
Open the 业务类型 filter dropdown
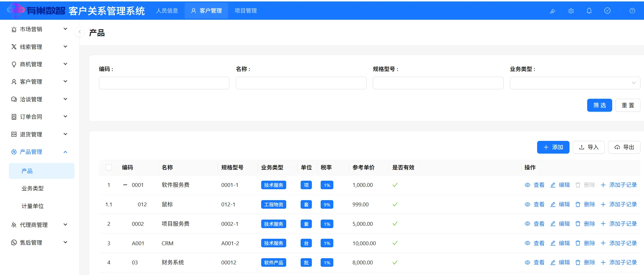(575, 83)
